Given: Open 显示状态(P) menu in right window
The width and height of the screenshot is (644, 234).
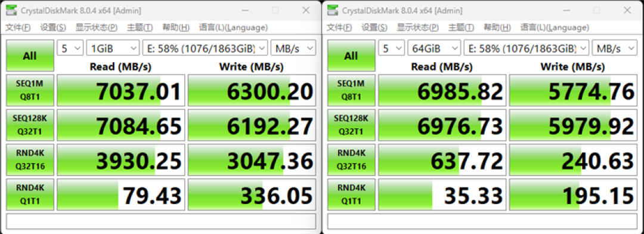Looking at the screenshot, I should (x=417, y=27).
